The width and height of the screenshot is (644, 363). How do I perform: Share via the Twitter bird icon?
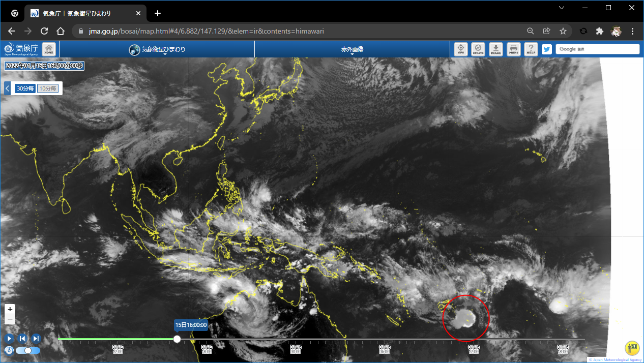tap(547, 49)
